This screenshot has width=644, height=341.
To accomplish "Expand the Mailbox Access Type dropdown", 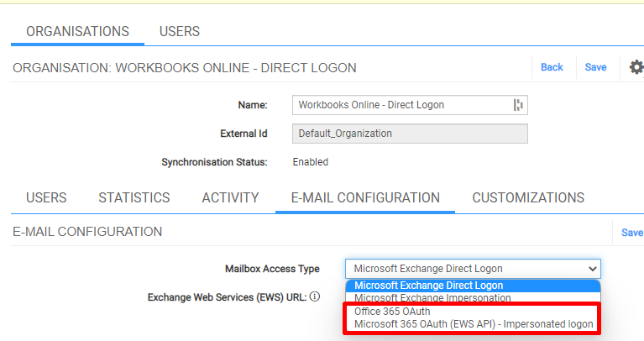I will (x=474, y=269).
